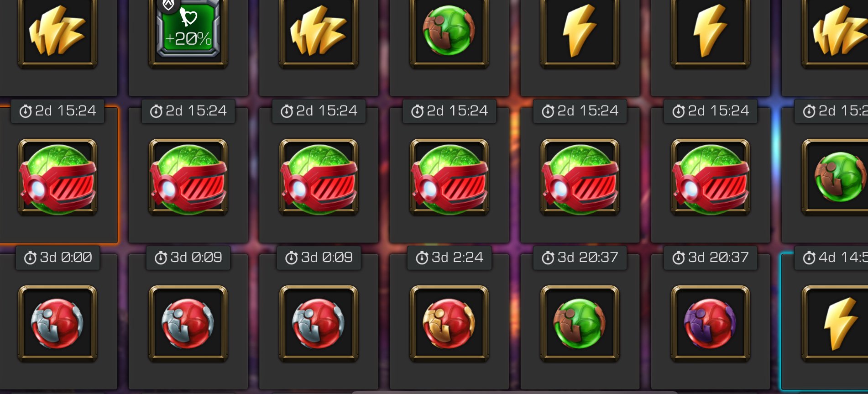This screenshot has width=868, height=394.
Task: Select silver-trimmed red revive under 3d 0:00
Action: (x=58, y=323)
